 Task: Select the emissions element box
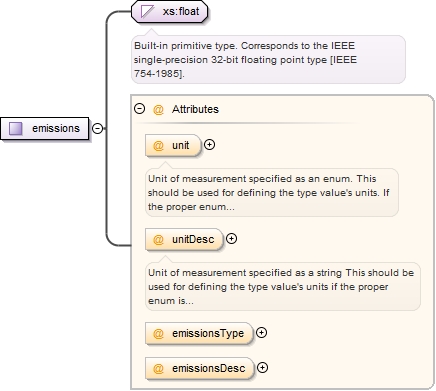(x=45, y=128)
